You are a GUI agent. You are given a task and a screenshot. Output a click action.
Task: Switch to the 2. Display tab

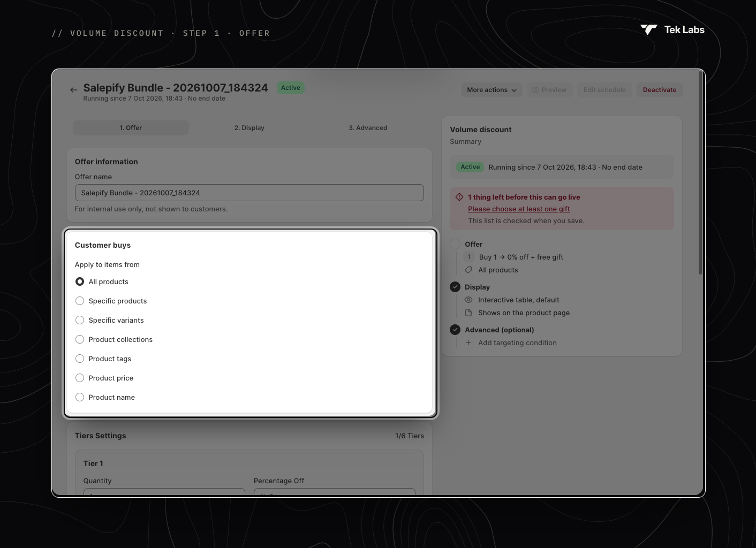point(250,128)
